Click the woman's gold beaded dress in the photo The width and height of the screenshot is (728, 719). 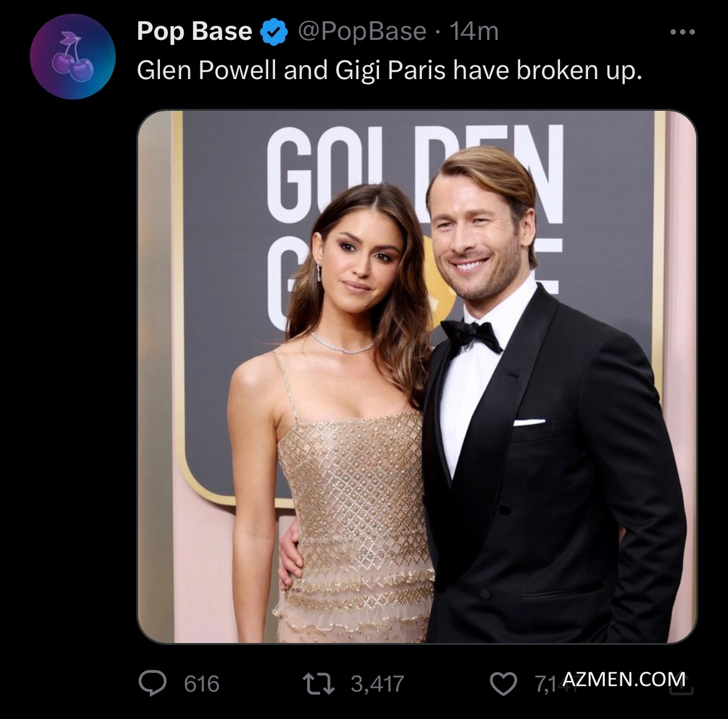[355, 510]
